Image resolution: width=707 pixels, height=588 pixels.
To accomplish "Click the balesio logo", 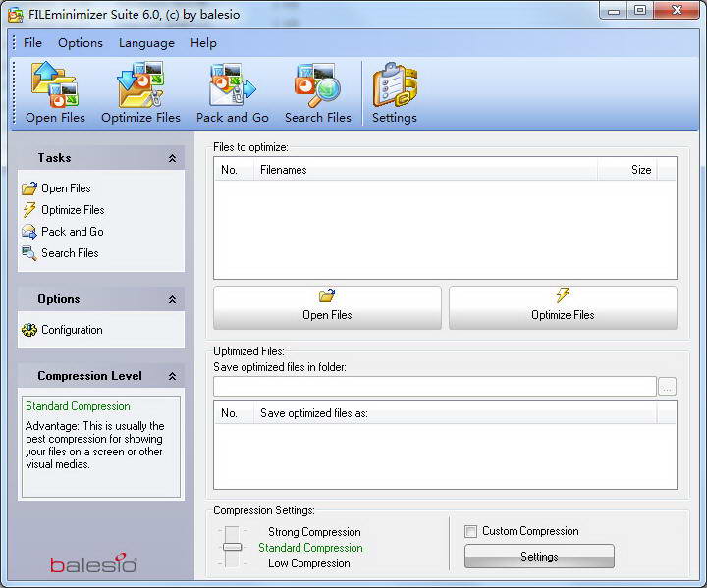I will pyautogui.click(x=94, y=563).
